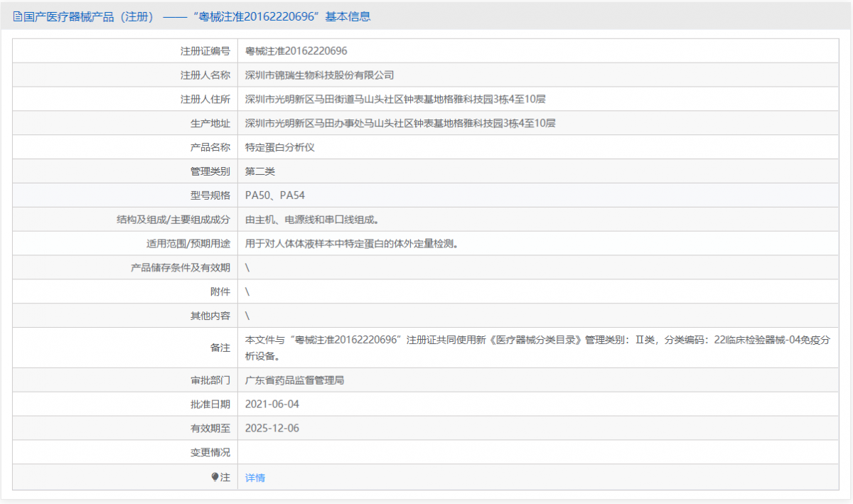Image resolution: width=853 pixels, height=504 pixels.
Task: Click the page title 国产医疗器械产品(注册) 基本信息
Action: coord(197,16)
